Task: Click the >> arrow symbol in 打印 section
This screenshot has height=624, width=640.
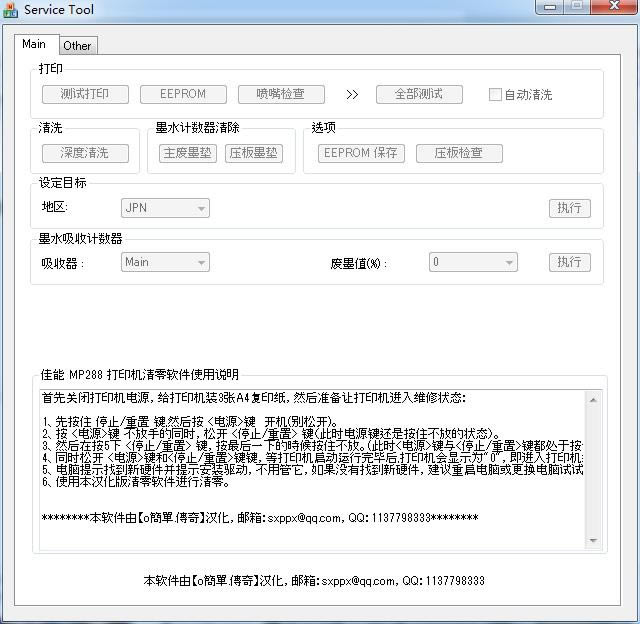Action: (352, 95)
